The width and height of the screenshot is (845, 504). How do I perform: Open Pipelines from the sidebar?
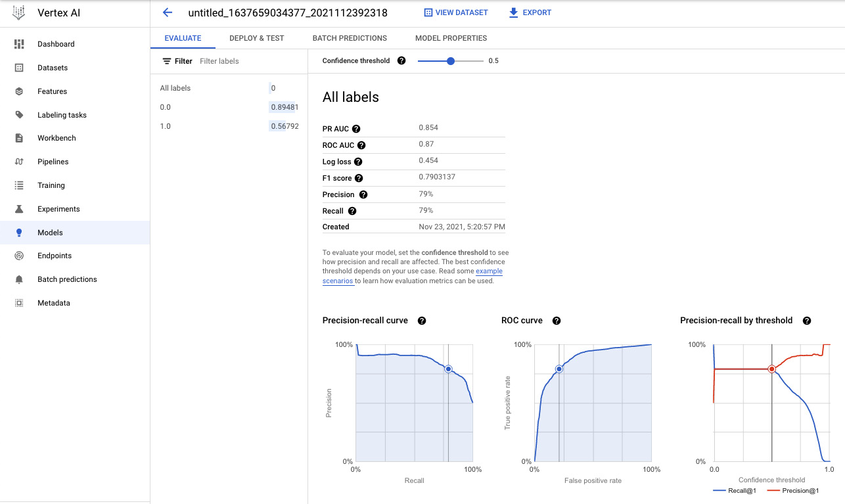[53, 162]
